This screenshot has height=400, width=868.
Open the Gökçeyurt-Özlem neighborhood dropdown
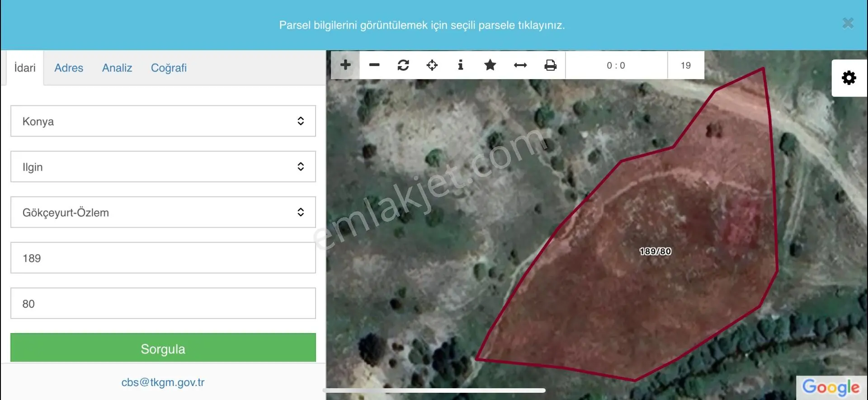[163, 212]
